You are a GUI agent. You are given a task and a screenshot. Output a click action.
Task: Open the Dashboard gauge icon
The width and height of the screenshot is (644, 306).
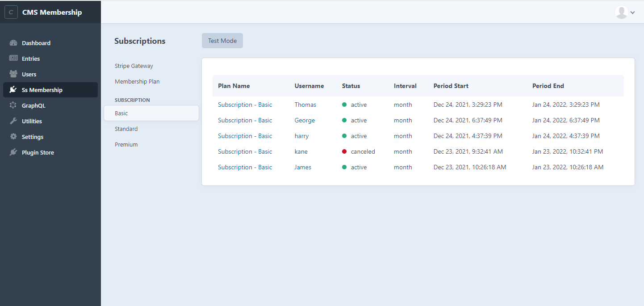(x=13, y=43)
